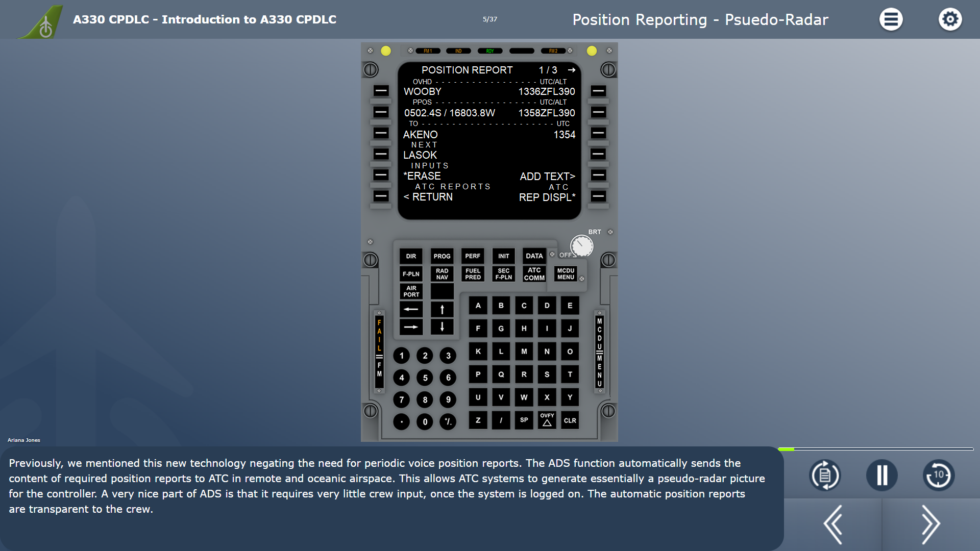Click letter key Q

[501, 374]
